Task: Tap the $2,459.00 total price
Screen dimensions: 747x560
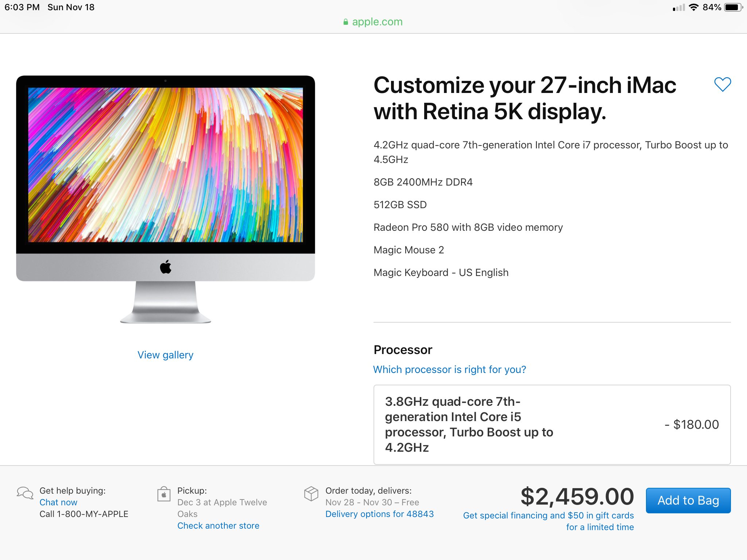Action: click(x=577, y=496)
